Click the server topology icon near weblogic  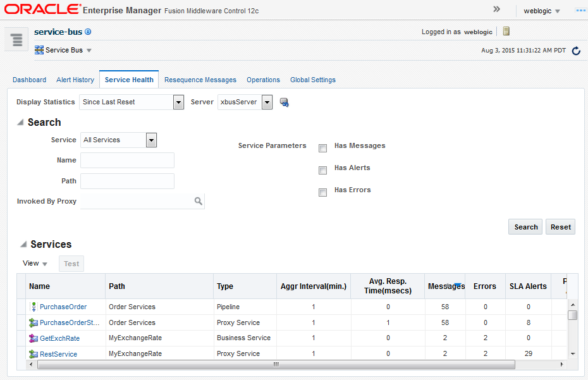[506, 31]
